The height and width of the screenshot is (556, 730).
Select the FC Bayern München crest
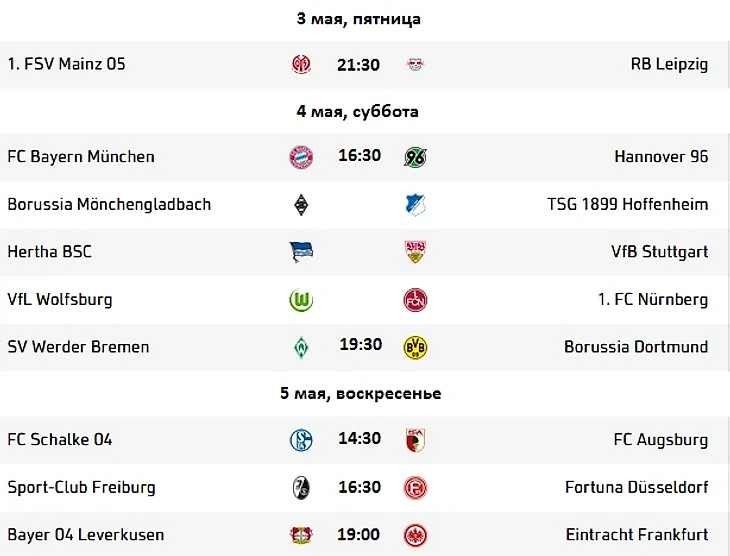tap(300, 157)
